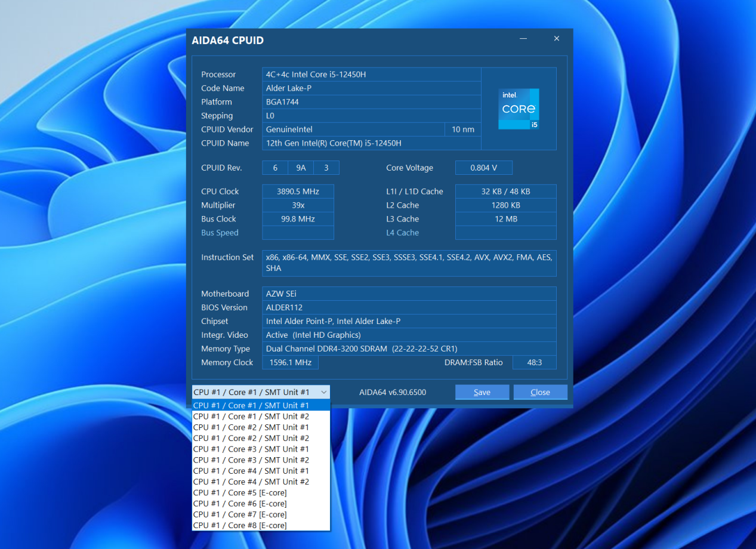Click the Memory Type value 'Dual Channel DDR4-3200 SDRAM'

pos(409,348)
